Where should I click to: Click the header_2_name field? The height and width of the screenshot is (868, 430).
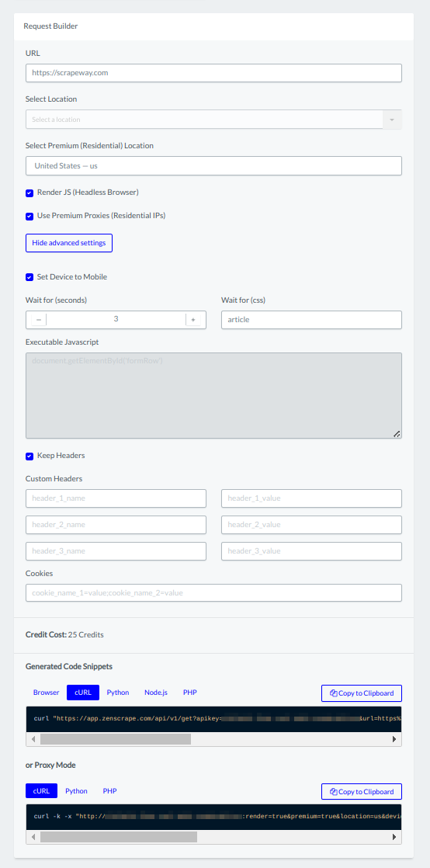(x=116, y=525)
